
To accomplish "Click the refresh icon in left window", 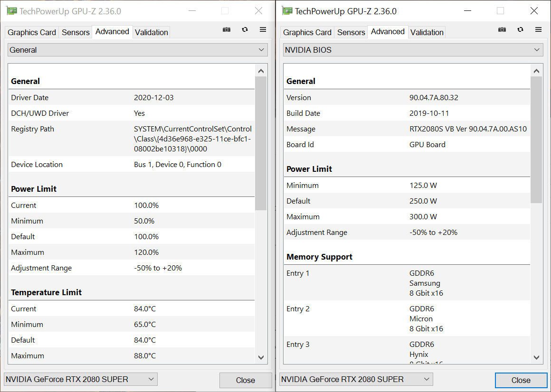I will tap(245, 29).
